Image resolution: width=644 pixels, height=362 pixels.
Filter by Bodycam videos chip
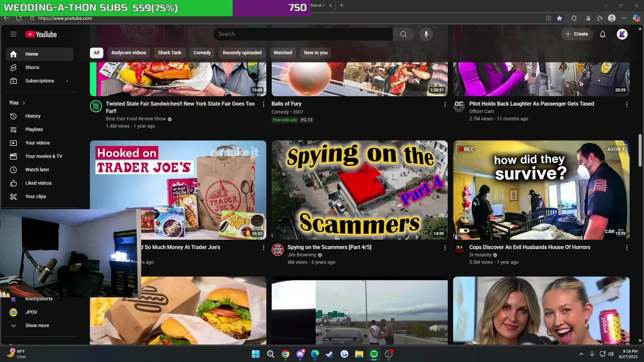(129, 53)
